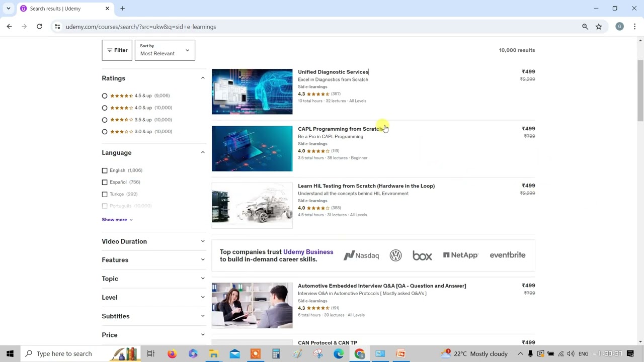Click the browser back arrow

point(9,27)
